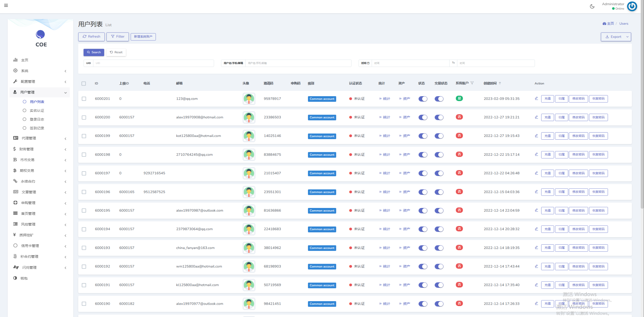The height and width of the screenshot is (317, 644).
Task: Toggle the status switch for user 6000200
Action: [422, 117]
